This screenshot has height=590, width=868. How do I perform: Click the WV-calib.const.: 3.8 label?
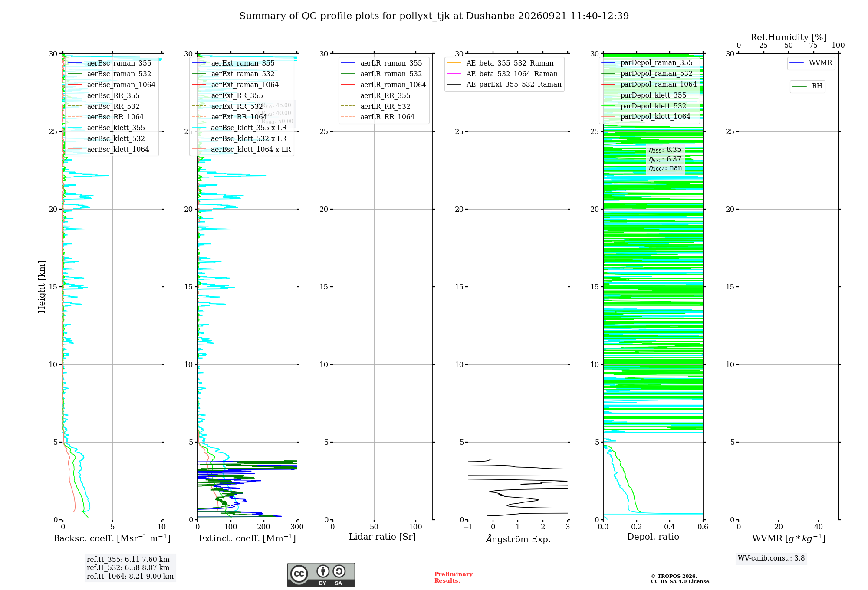(x=771, y=558)
